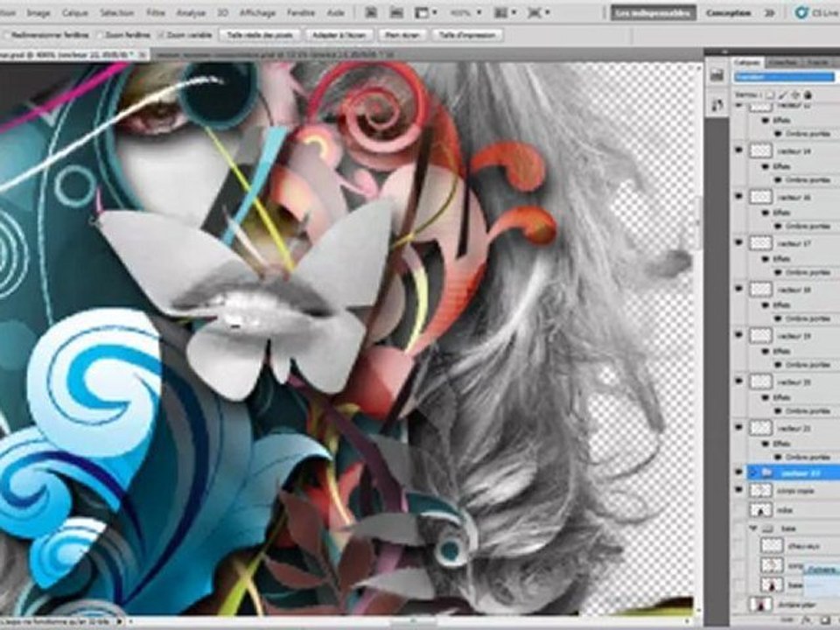Open the Aide menu
This screenshot has height=630, width=840.
pos(335,12)
